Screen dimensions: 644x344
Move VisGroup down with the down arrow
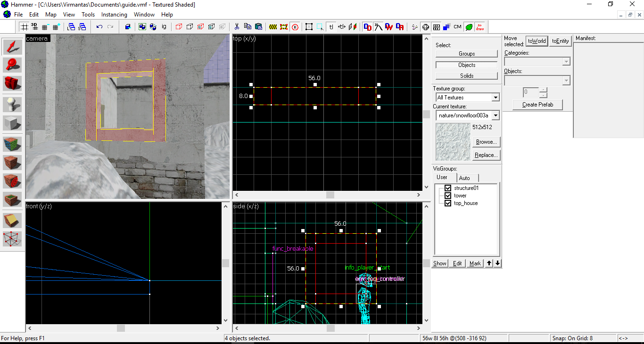click(x=497, y=263)
